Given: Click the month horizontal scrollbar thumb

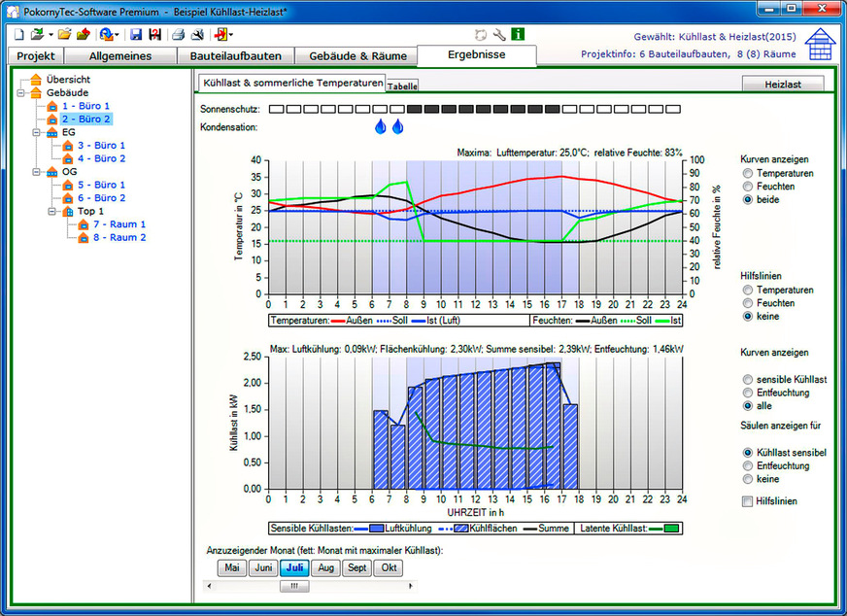Looking at the screenshot, I should pos(293,587).
